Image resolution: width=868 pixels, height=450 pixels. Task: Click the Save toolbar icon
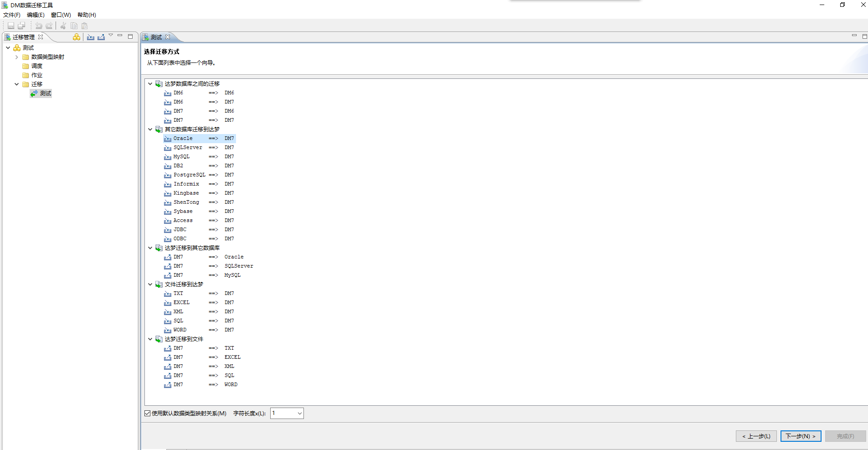tap(11, 26)
